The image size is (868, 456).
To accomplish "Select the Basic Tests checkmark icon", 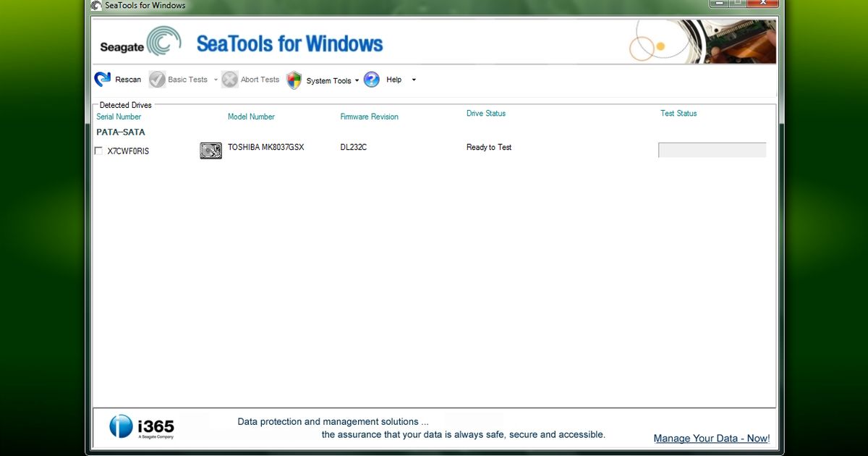I will click(156, 80).
